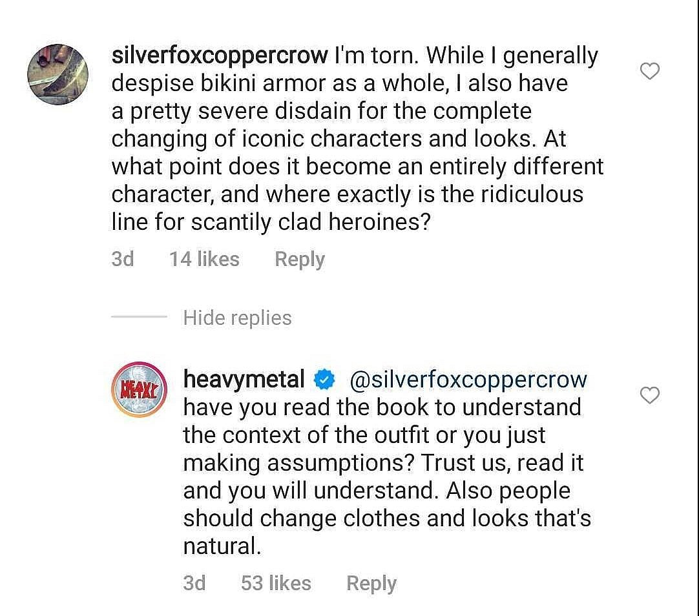Image resolution: width=699 pixels, height=616 pixels.
Task: Open silverfoxcoppercrow's profile picture
Action: pyautogui.click(x=58, y=74)
